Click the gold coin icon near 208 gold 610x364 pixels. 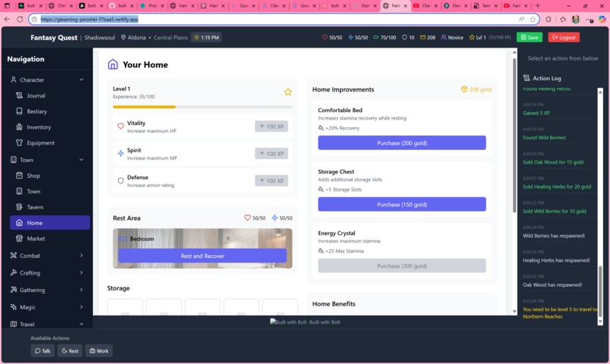tap(464, 89)
